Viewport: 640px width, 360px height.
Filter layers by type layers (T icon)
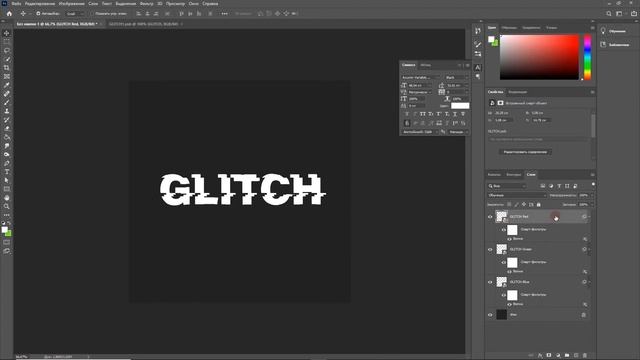(x=559, y=186)
